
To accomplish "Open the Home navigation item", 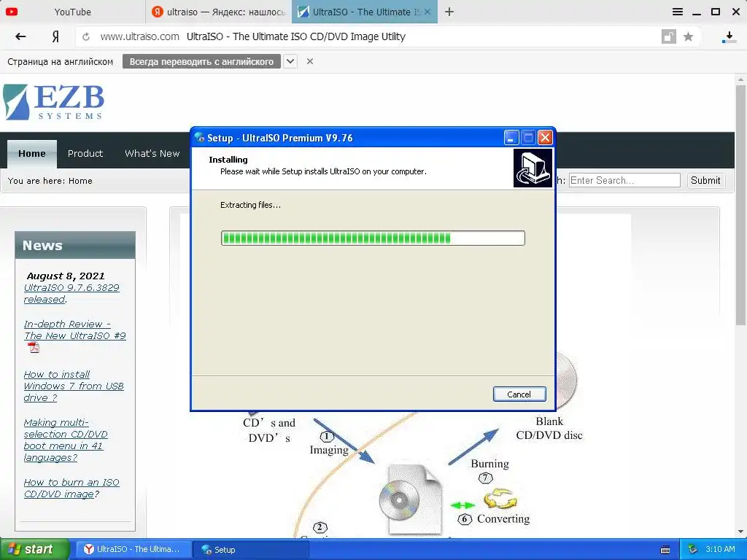I will click(32, 153).
